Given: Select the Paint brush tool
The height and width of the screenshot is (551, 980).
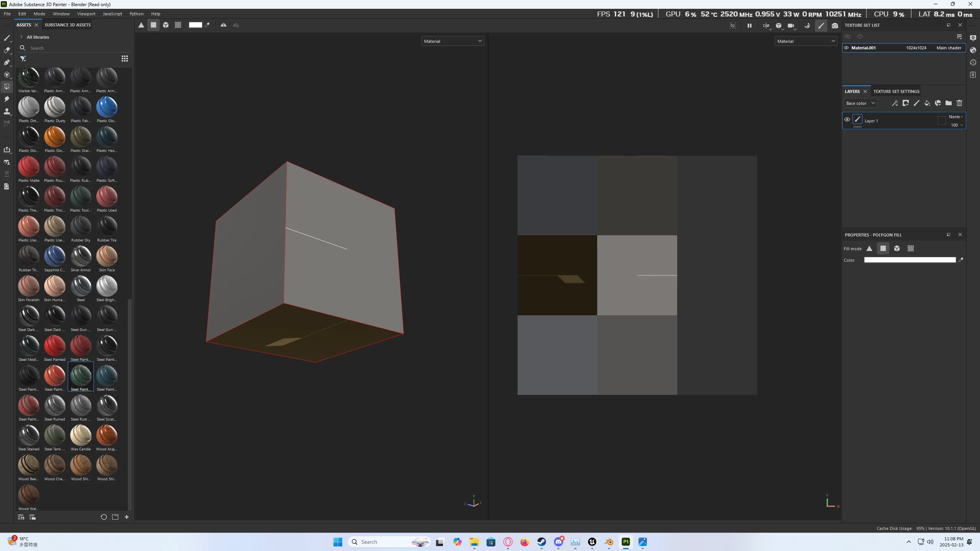Looking at the screenshot, I should click(x=7, y=38).
